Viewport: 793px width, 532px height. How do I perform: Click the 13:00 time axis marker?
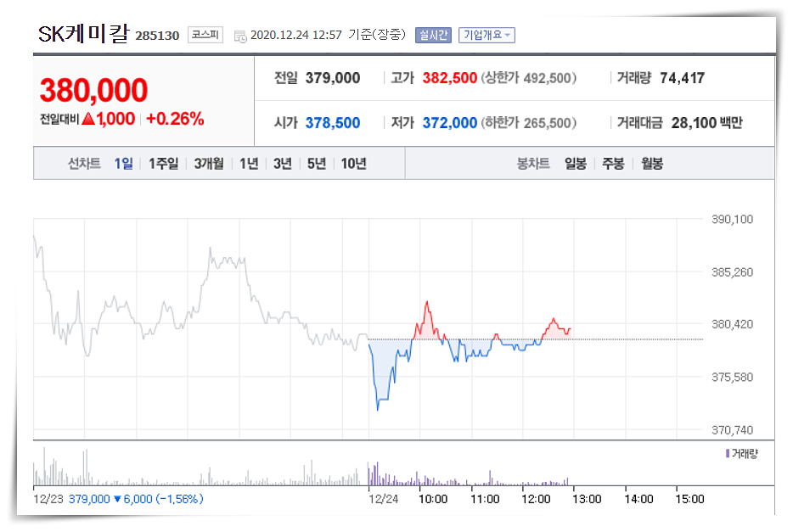click(x=587, y=499)
